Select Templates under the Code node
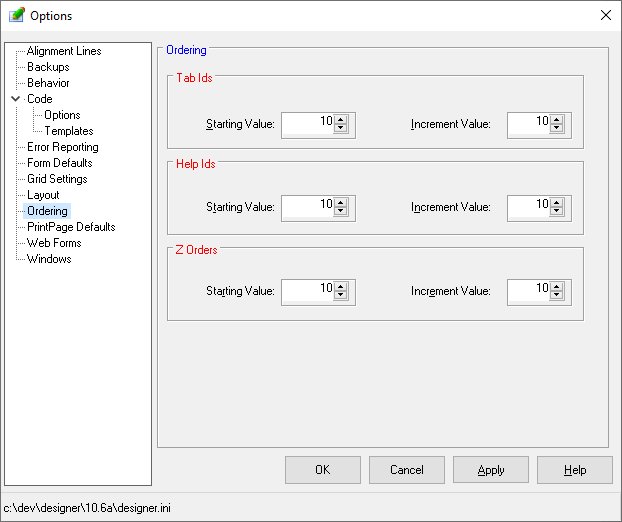The width and height of the screenshot is (622, 522). point(69,131)
